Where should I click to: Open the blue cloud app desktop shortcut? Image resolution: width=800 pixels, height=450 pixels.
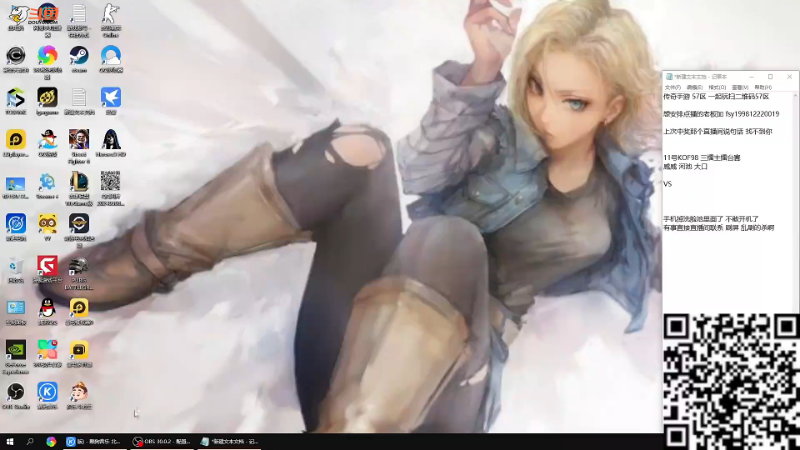coord(111,55)
